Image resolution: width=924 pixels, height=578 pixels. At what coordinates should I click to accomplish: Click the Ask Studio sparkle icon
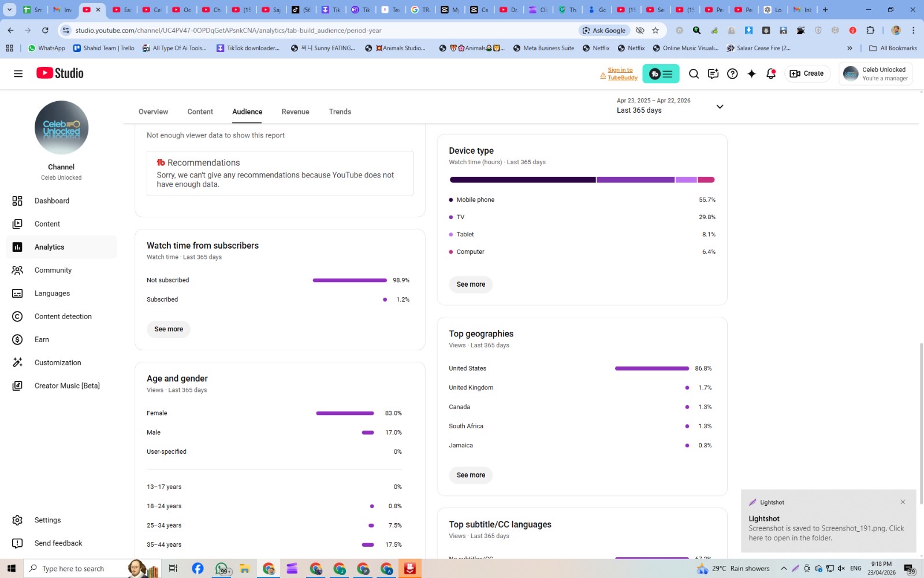point(751,73)
